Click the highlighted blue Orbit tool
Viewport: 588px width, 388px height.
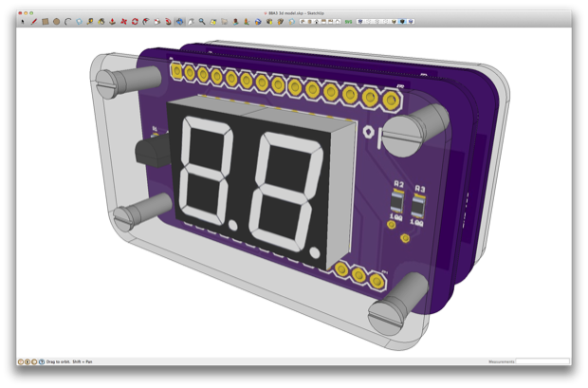pyautogui.click(x=179, y=22)
